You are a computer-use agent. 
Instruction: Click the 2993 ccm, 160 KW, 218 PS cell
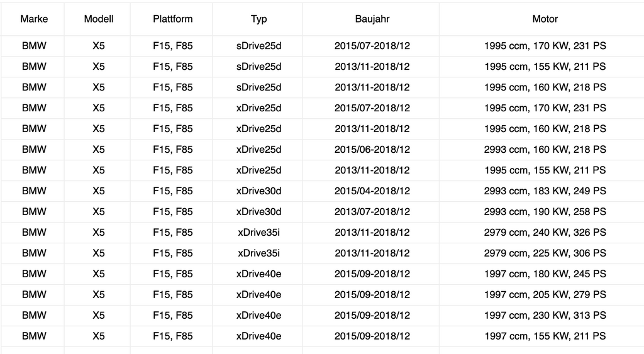(545, 149)
